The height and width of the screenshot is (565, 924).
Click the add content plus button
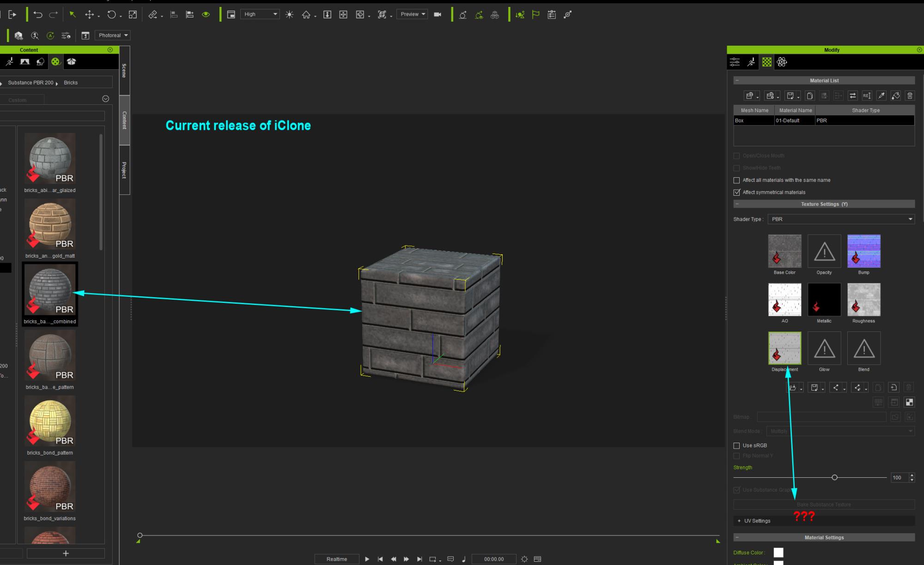66,553
